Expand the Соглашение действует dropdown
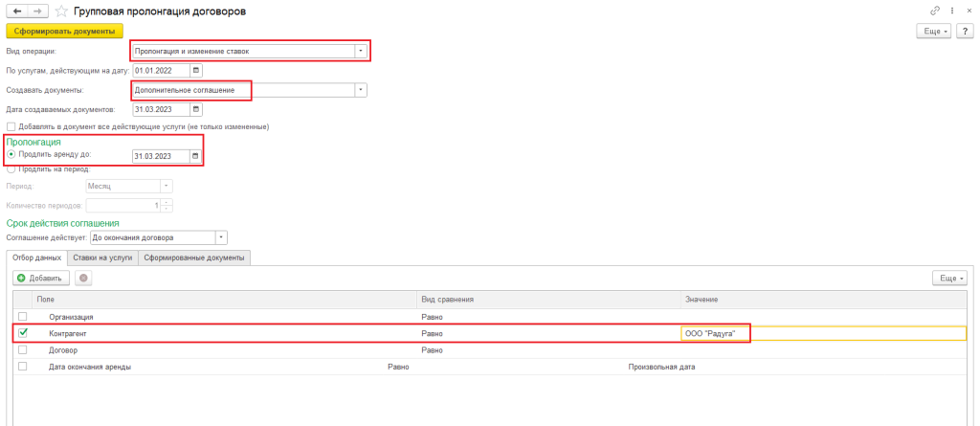This screenshot has height=426, width=980. pos(221,237)
